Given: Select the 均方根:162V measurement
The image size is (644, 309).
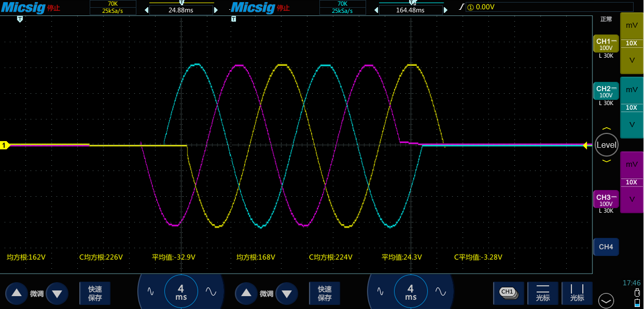Looking at the screenshot, I should click(26, 257).
